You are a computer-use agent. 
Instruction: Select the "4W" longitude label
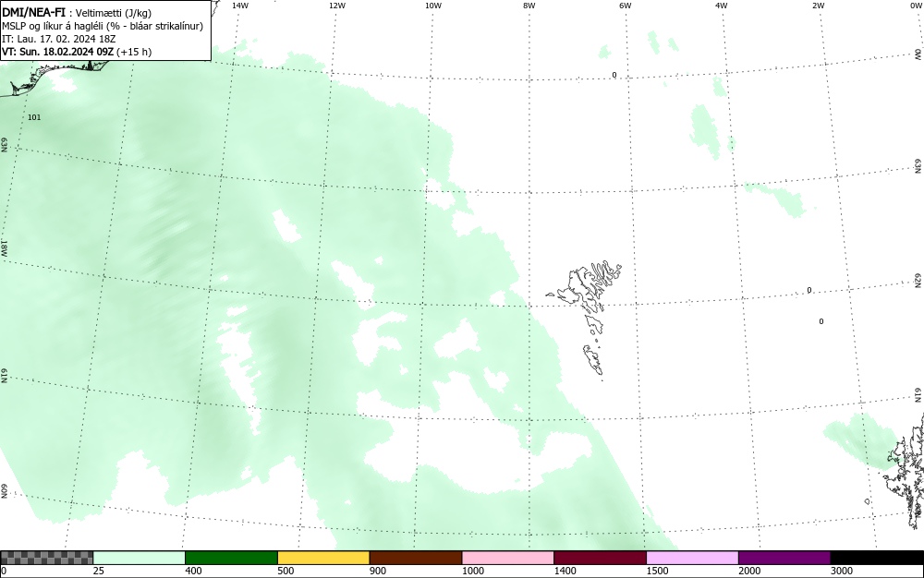coord(722,6)
